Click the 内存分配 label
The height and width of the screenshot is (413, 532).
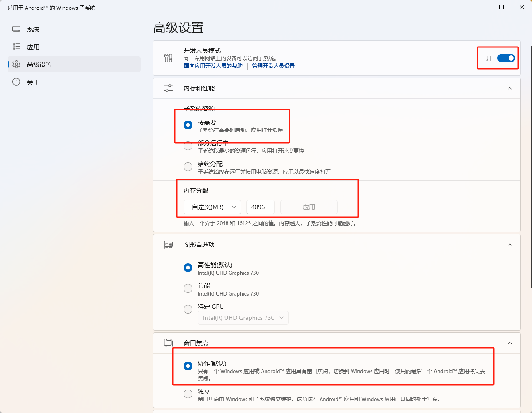[x=196, y=191]
